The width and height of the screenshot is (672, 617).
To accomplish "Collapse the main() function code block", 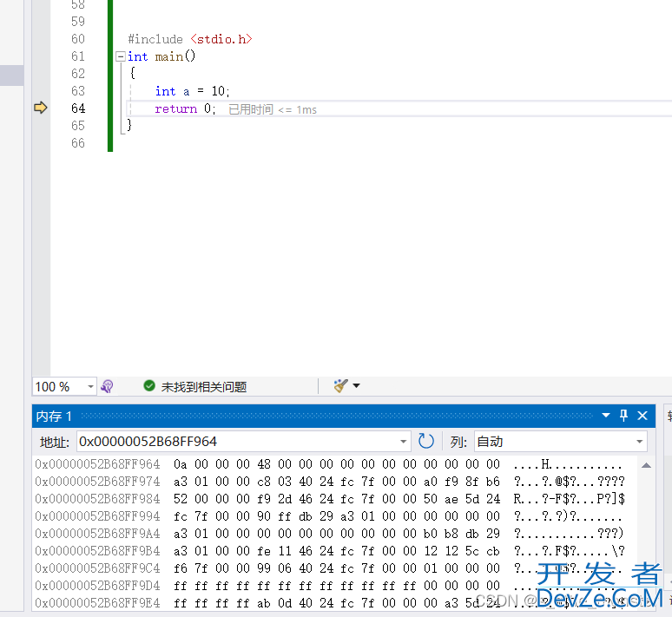I will 121,56.
